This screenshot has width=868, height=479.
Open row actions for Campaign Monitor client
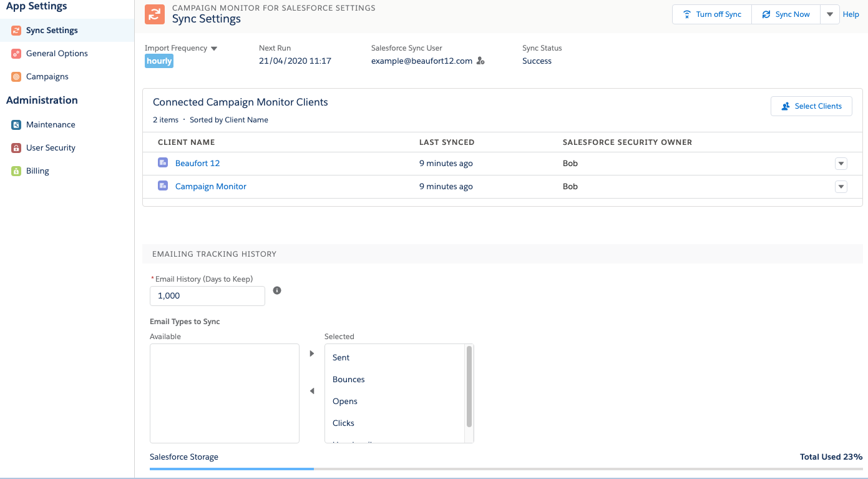841,187
